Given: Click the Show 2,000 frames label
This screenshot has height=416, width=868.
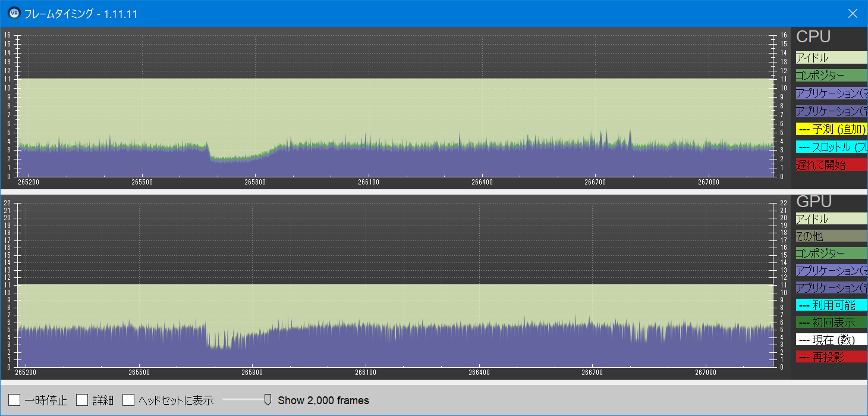Looking at the screenshot, I should 323,401.
